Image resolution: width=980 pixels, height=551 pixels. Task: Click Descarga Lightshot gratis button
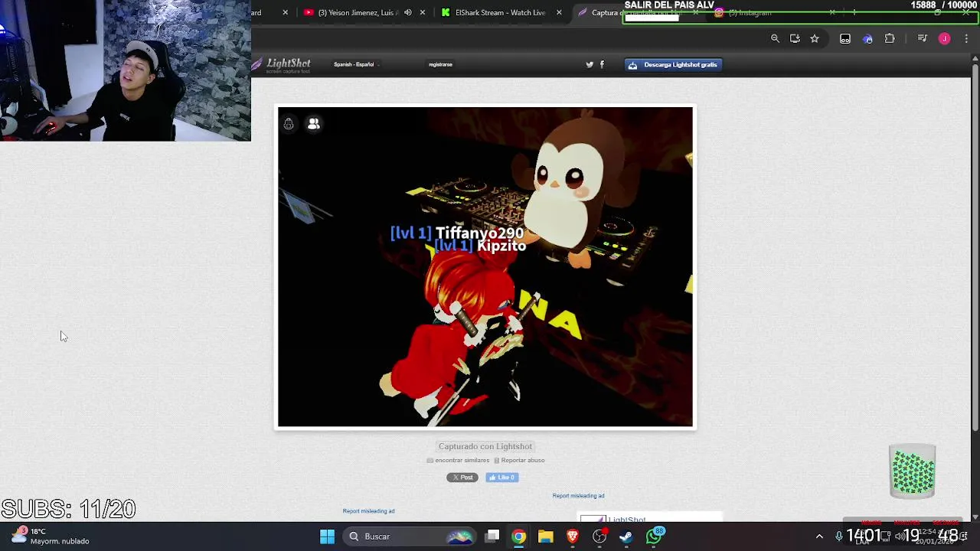click(x=673, y=64)
